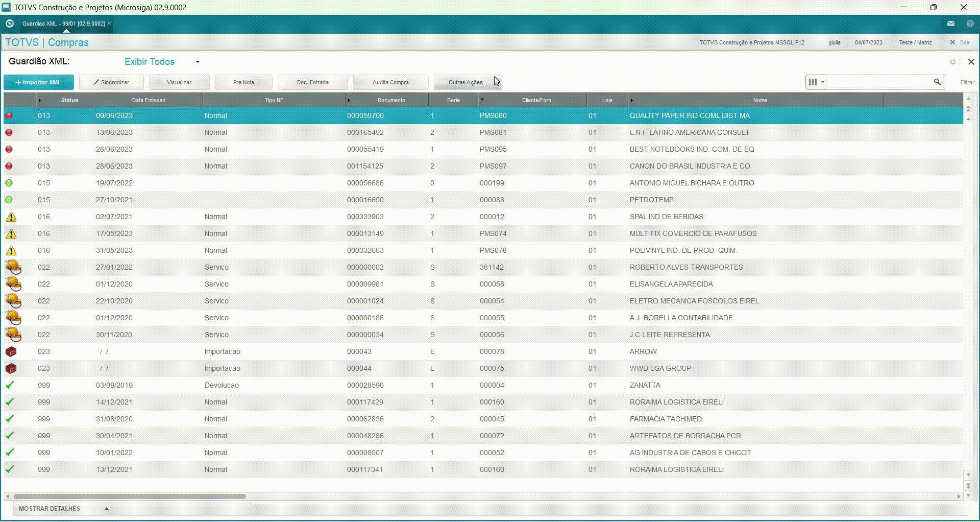980x522 pixels.
Task: Click inside the search input field
Action: click(x=879, y=82)
